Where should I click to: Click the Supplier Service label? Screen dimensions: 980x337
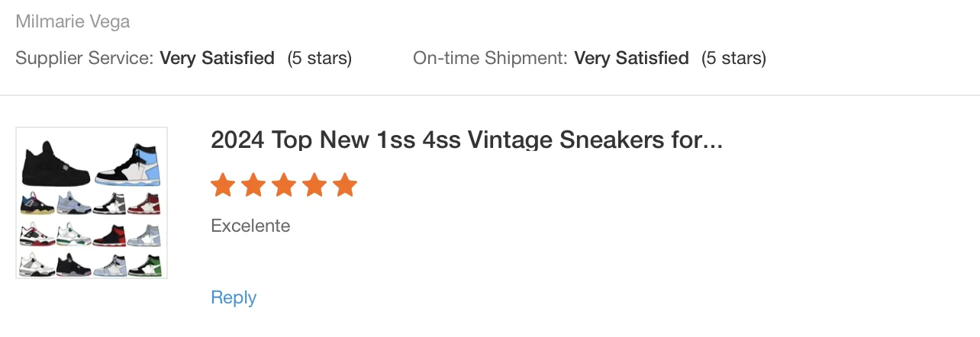click(85, 58)
